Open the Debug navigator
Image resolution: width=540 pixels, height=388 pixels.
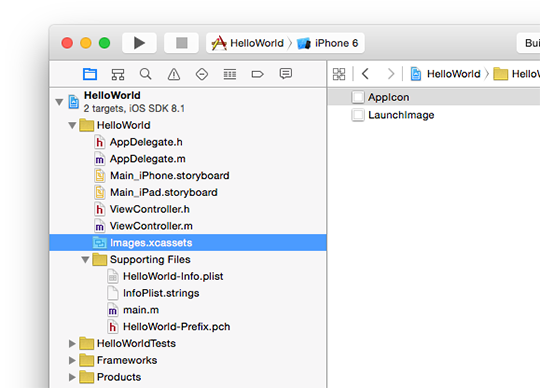230,74
